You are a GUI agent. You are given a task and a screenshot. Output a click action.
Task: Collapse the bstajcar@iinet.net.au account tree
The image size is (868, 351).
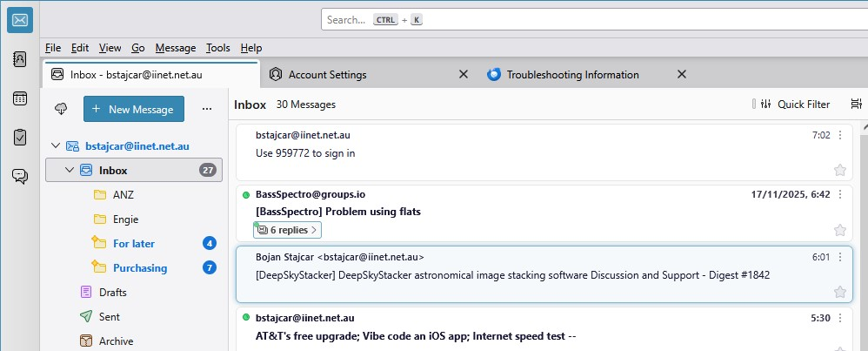(56, 146)
